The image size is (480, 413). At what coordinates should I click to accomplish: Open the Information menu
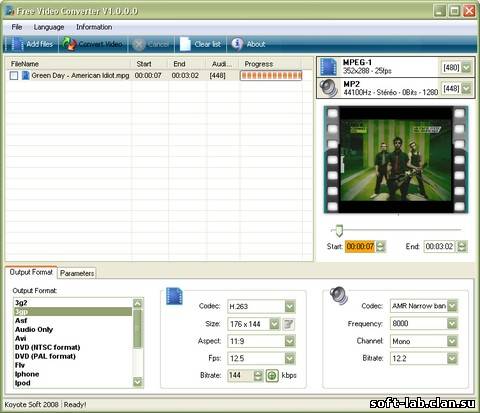(94, 27)
